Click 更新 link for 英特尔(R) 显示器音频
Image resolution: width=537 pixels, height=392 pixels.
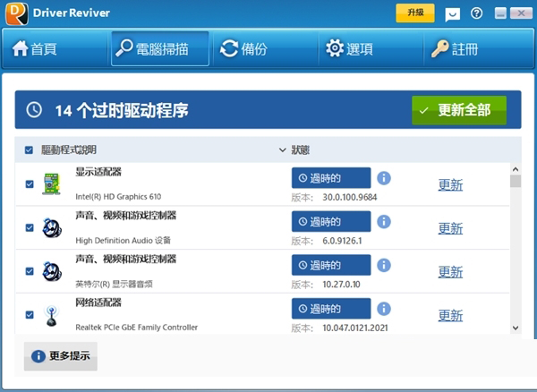450,272
